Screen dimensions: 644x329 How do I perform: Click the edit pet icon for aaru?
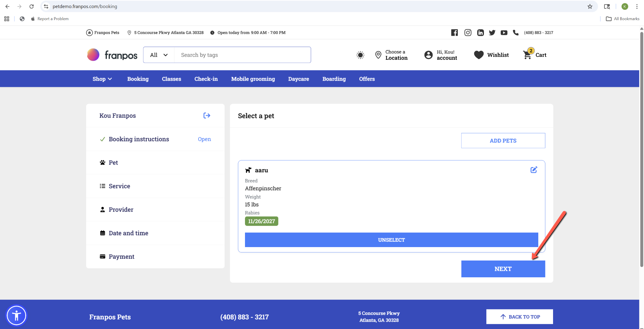534,170
